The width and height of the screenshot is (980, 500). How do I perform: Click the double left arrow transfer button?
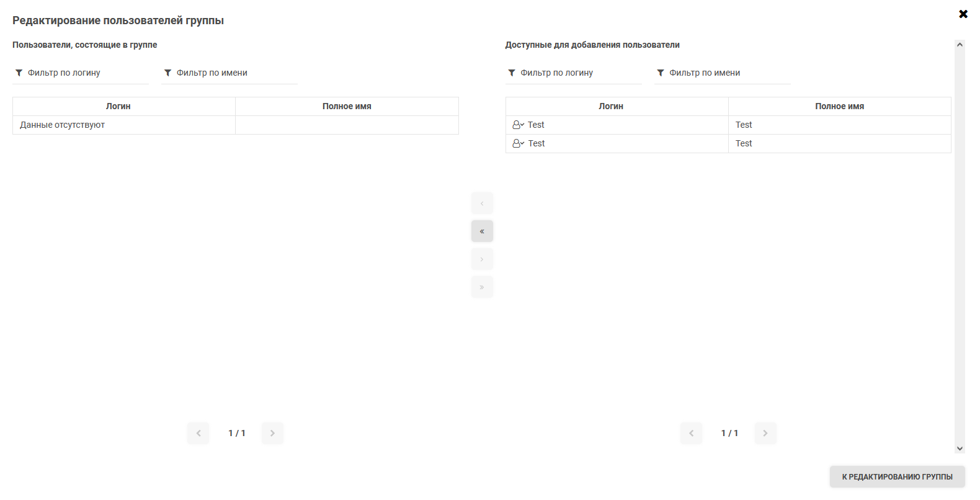[482, 231]
